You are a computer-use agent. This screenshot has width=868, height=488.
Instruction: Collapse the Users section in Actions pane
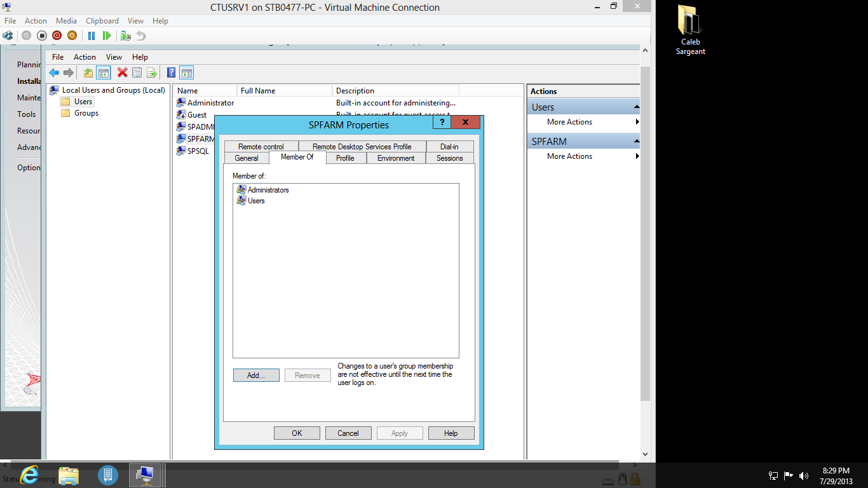pyautogui.click(x=637, y=107)
